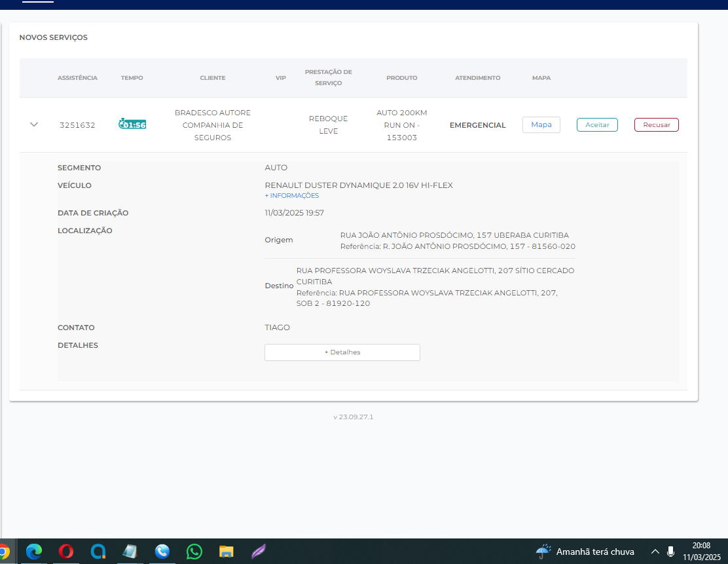Open File Explorer folder icon

(227, 552)
